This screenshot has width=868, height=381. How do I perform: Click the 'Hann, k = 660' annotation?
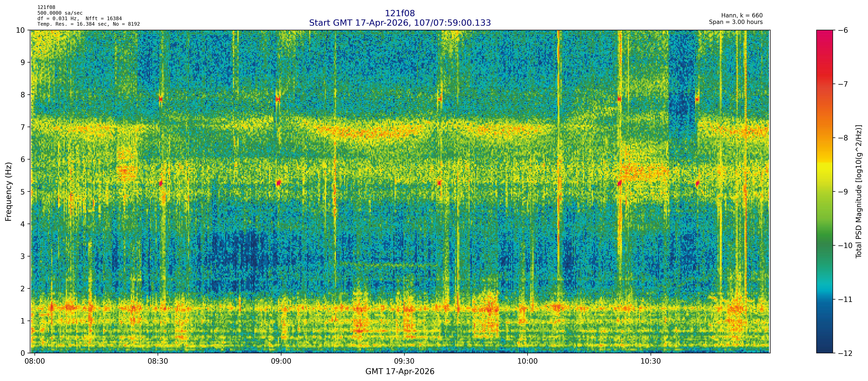tap(742, 16)
